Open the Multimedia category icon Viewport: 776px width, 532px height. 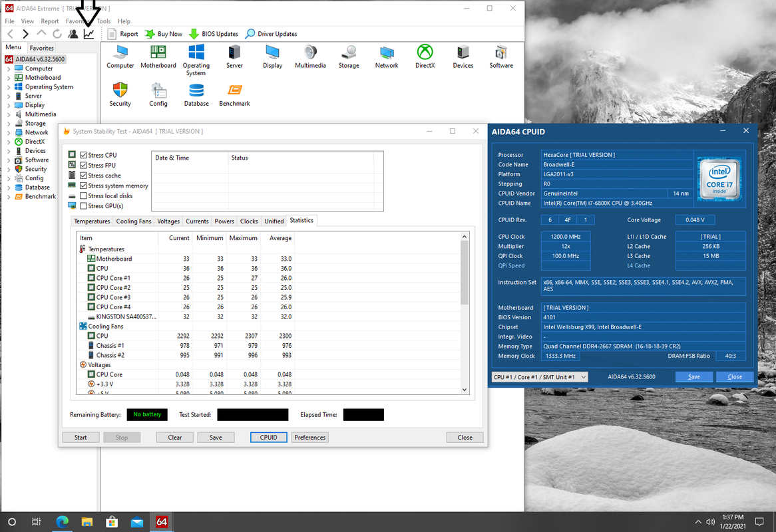(x=310, y=57)
